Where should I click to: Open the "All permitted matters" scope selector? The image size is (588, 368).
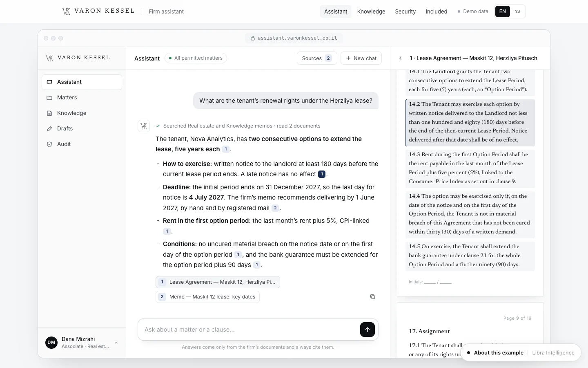coord(196,58)
